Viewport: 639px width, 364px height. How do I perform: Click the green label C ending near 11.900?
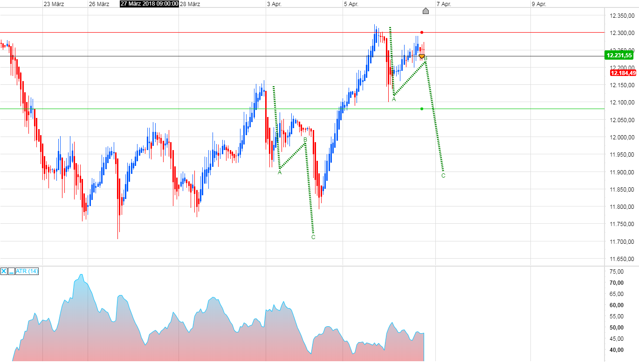coord(443,176)
